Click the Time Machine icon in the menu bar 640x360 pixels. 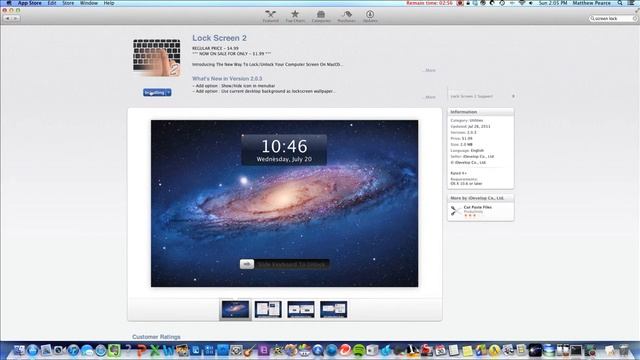(x=502, y=3)
